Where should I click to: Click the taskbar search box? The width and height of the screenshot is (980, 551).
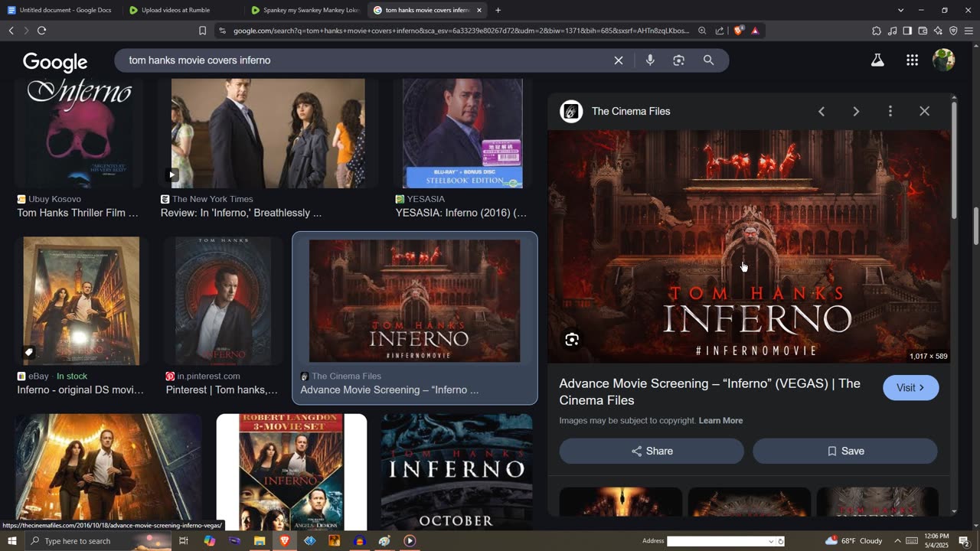[100, 541]
